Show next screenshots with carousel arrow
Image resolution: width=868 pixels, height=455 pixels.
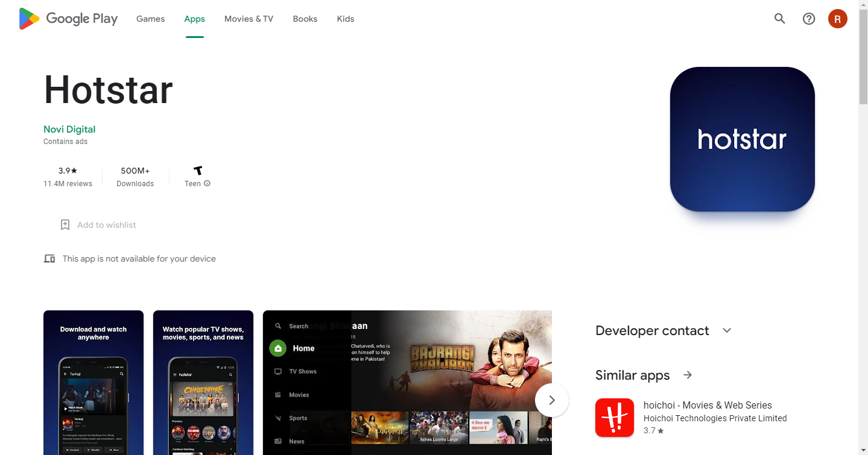(x=552, y=400)
